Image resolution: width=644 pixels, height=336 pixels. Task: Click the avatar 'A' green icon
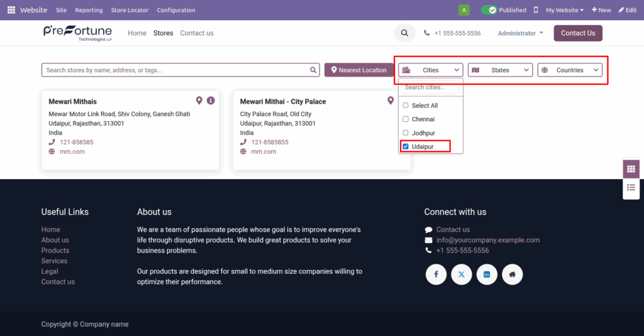pyautogui.click(x=464, y=10)
